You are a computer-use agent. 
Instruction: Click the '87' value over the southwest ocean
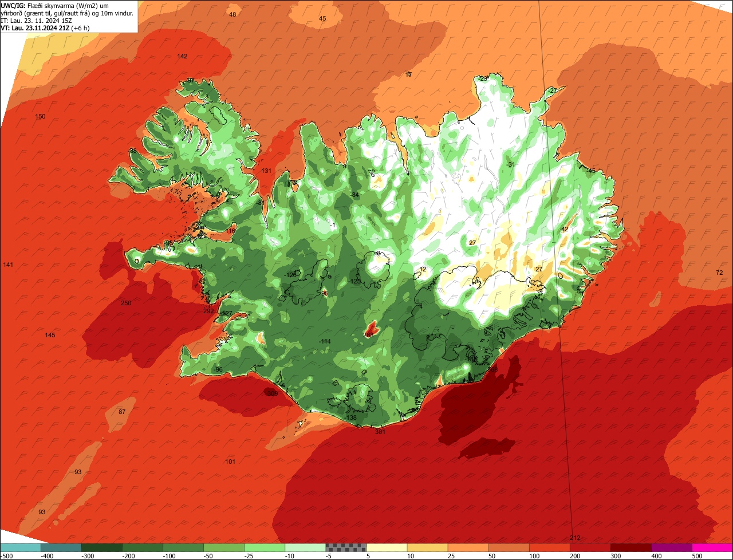click(122, 412)
